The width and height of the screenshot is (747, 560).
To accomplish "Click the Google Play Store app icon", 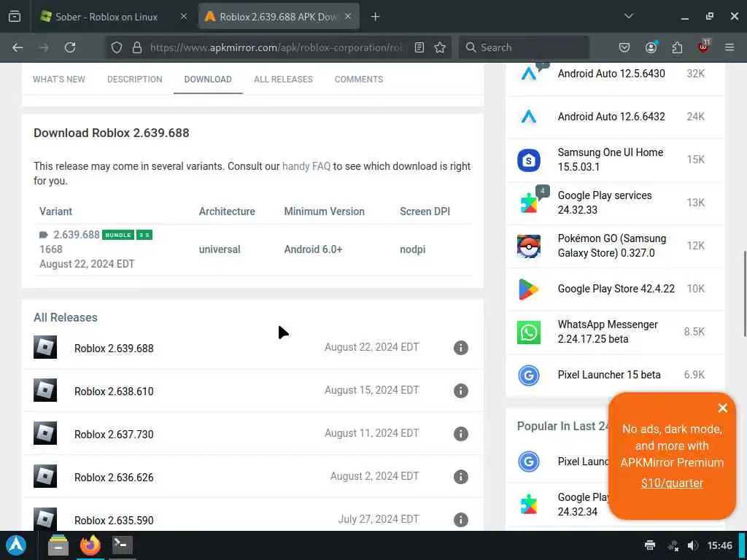I will click(529, 289).
